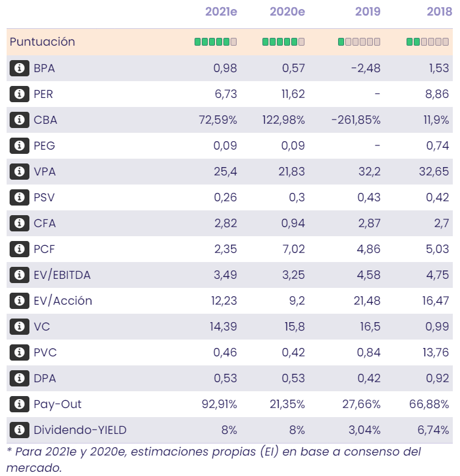Screen dimensions: 460x476
Task: Click the info icon beside BPA
Action: pyautogui.click(x=19, y=68)
